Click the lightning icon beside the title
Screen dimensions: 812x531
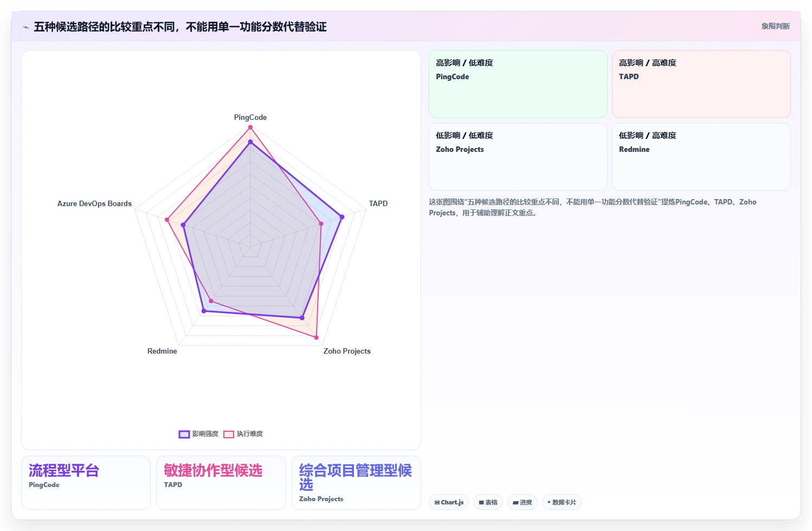pyautogui.click(x=25, y=27)
